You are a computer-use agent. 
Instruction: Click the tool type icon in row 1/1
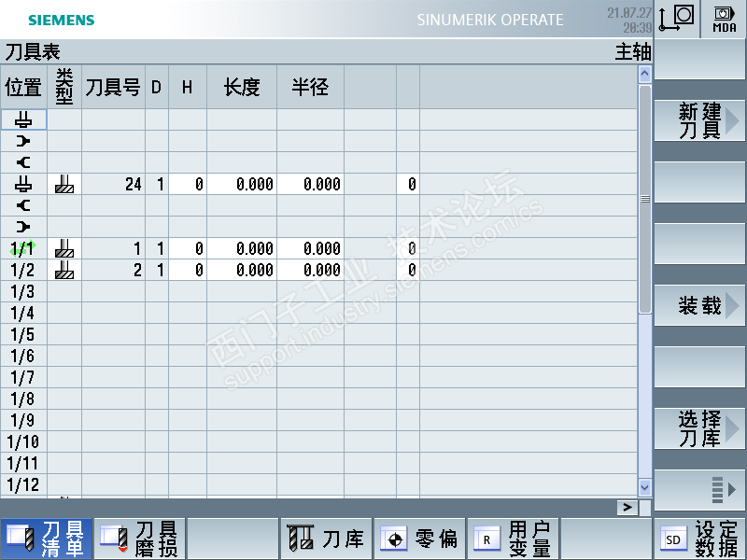tap(64, 248)
